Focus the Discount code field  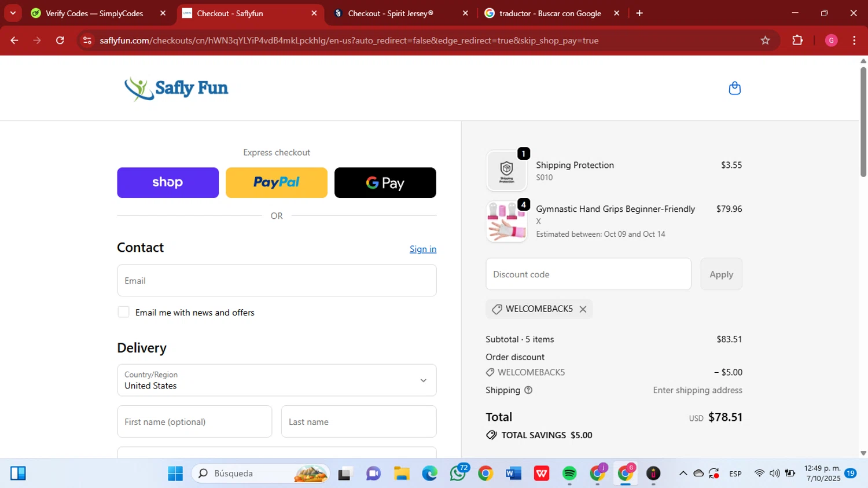tap(589, 274)
